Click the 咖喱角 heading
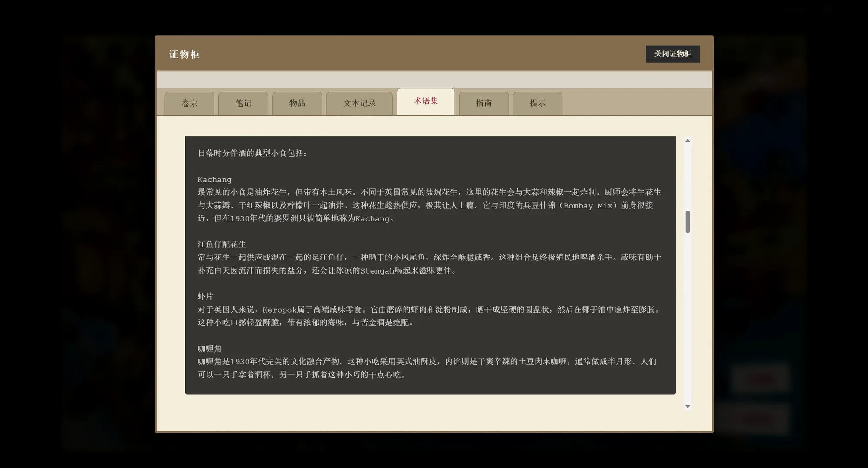 (x=210, y=348)
